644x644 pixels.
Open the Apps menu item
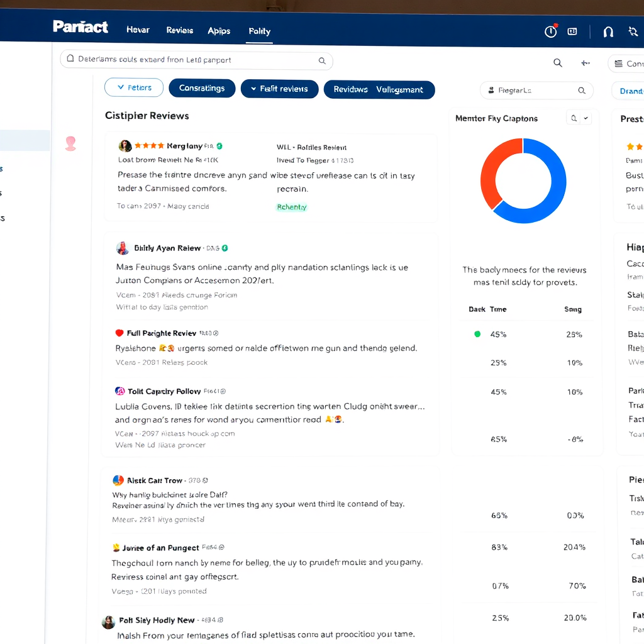tap(219, 30)
